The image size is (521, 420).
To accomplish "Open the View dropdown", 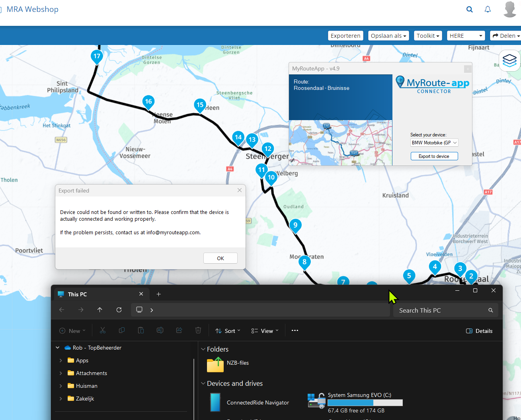I will point(265,331).
